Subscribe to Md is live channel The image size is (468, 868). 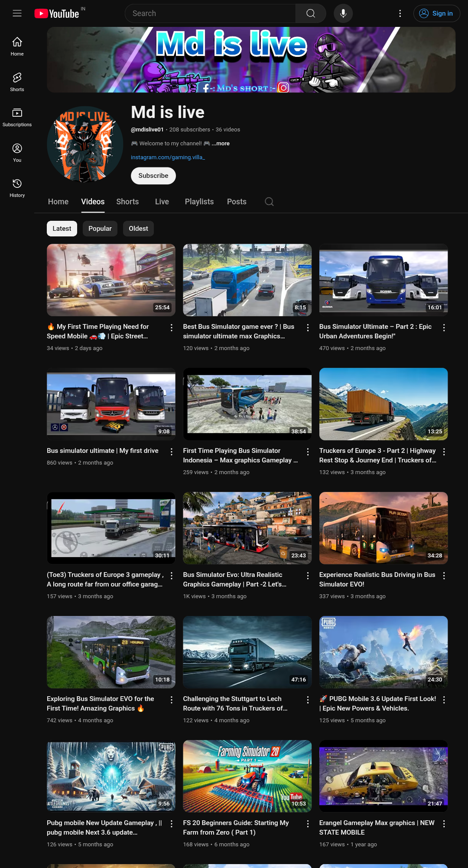(153, 176)
